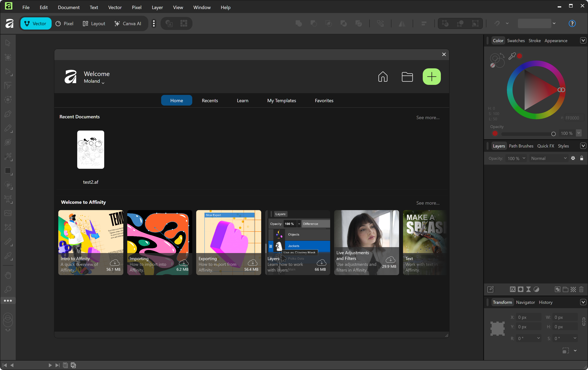The width and height of the screenshot is (588, 370).
Task: Click the green New Document plus button
Action: (x=431, y=77)
